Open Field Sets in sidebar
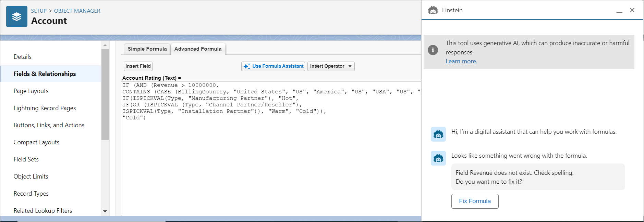 pos(26,159)
